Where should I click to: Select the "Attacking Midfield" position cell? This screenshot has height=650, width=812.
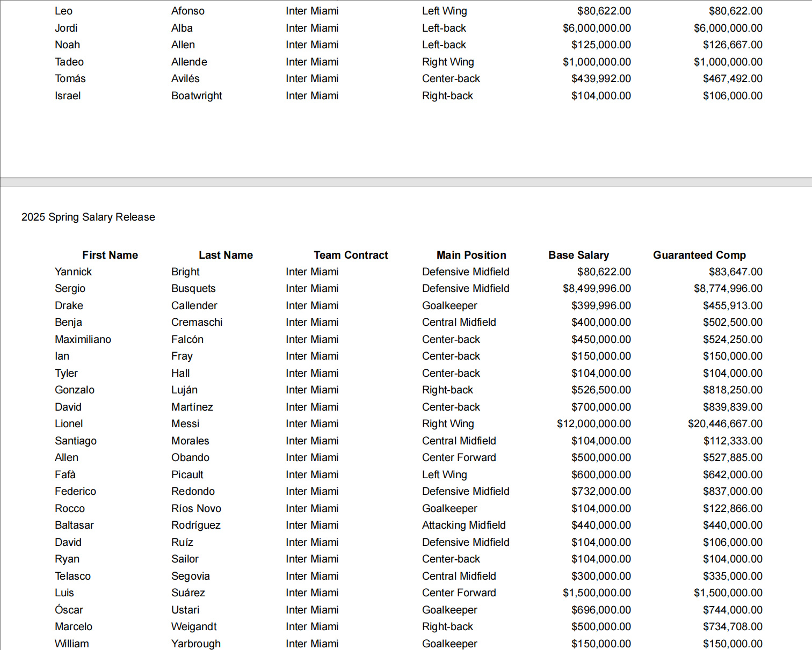click(464, 525)
